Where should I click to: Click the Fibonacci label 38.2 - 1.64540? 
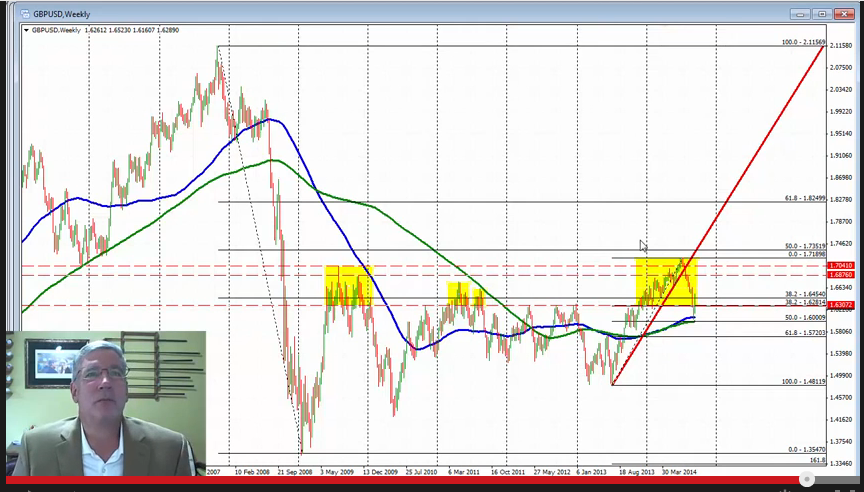coord(805,295)
